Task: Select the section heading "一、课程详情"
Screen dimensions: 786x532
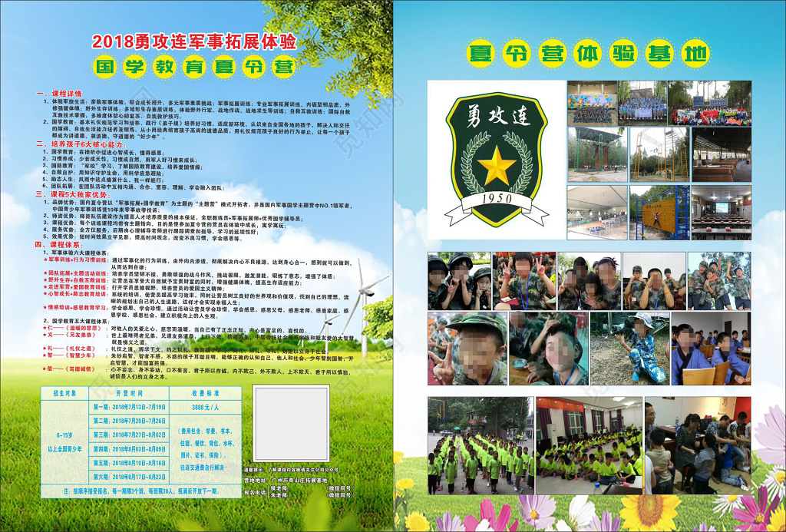Action: point(58,94)
